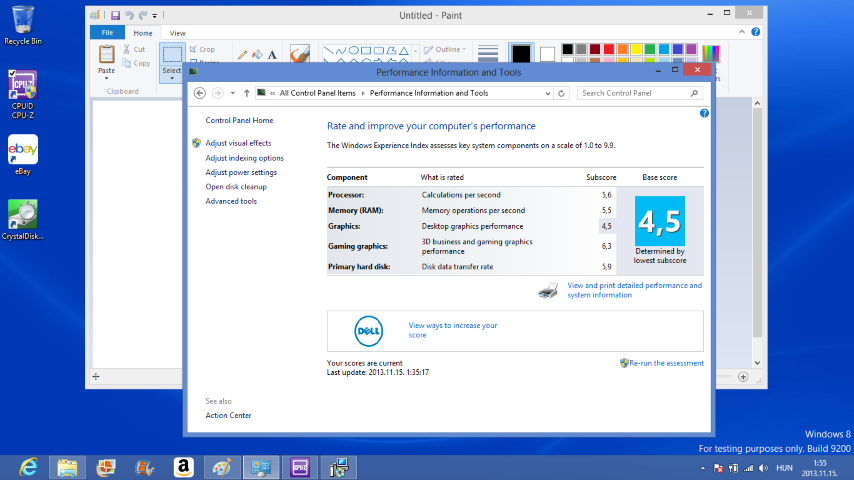Click Re-run the assessment link
Viewport: 854px width, 480px height.
click(x=666, y=363)
